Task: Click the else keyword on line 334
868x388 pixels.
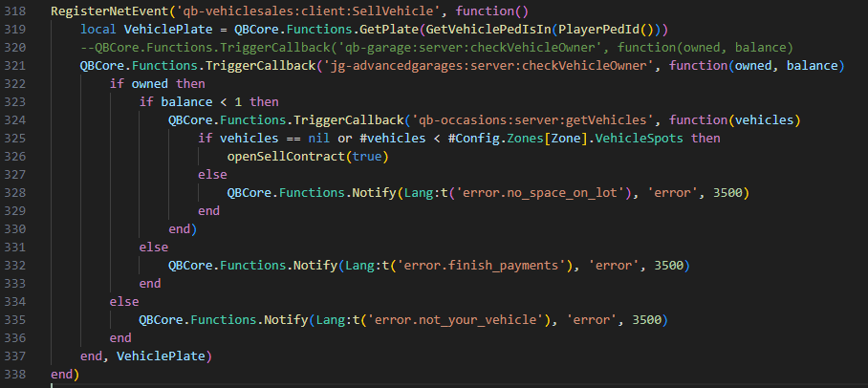Action: [124, 302]
